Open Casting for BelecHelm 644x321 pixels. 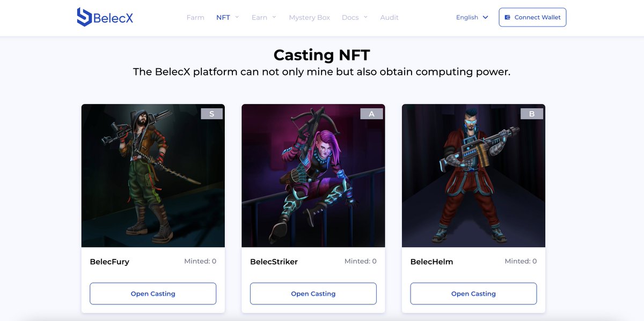473,294
